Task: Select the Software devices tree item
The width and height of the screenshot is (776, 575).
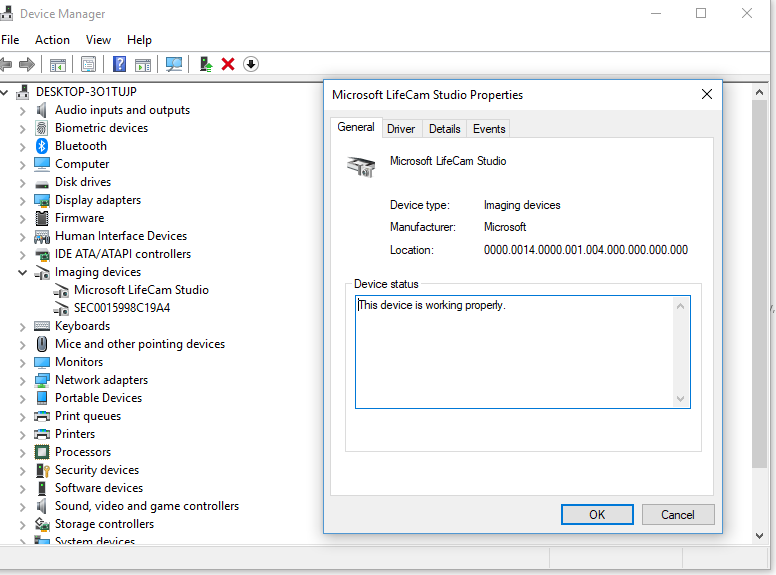Action: pyautogui.click(x=98, y=488)
